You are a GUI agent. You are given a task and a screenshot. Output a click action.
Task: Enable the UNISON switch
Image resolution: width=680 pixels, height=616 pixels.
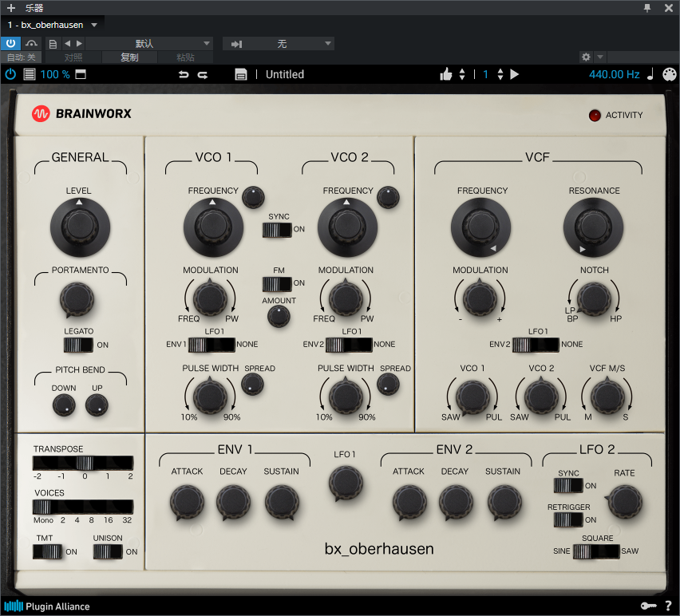[x=108, y=552]
